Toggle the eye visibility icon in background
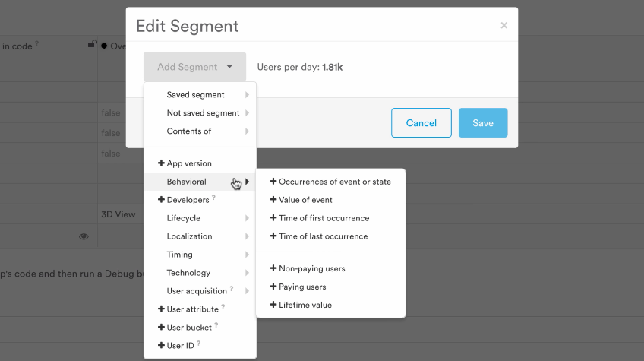Image resolution: width=644 pixels, height=361 pixels. point(84,236)
